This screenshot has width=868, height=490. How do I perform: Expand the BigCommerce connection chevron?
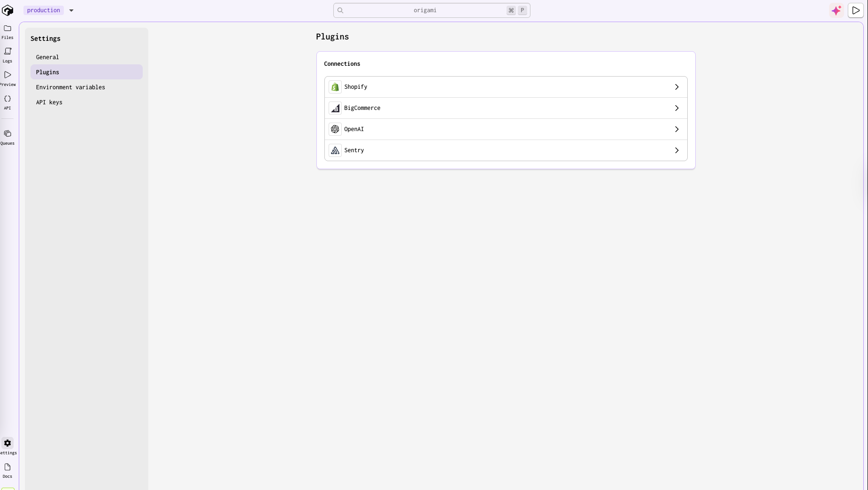pos(677,108)
